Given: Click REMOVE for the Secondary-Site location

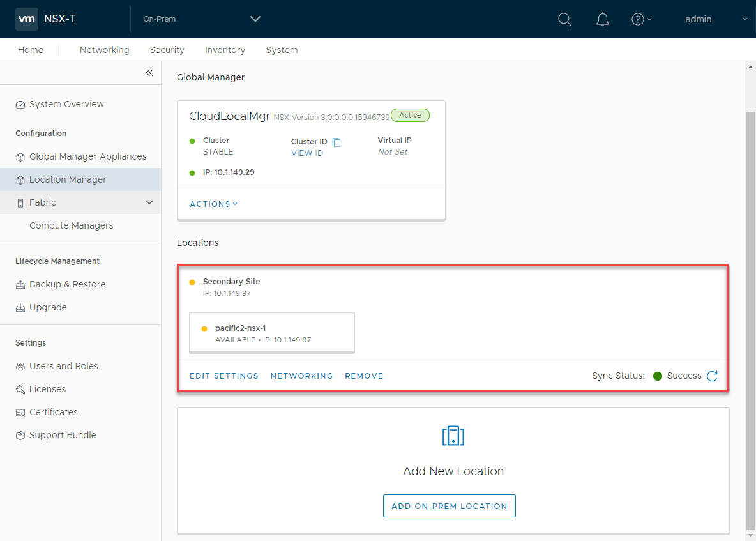Looking at the screenshot, I should tap(364, 376).
